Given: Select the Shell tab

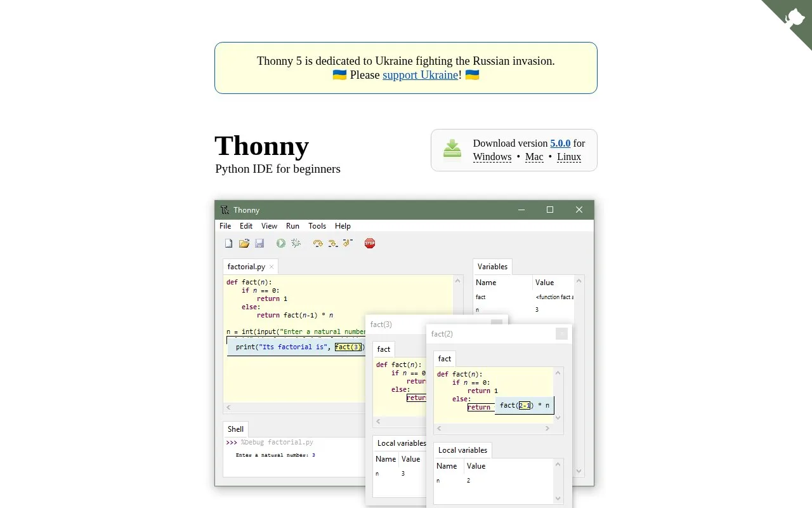Looking at the screenshot, I should point(235,429).
